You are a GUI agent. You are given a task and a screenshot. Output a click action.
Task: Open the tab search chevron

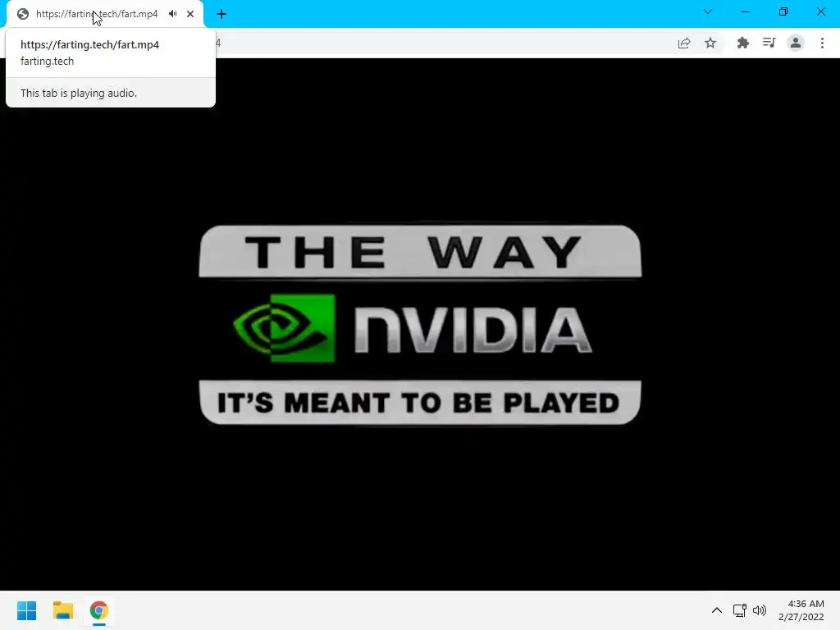(x=708, y=11)
